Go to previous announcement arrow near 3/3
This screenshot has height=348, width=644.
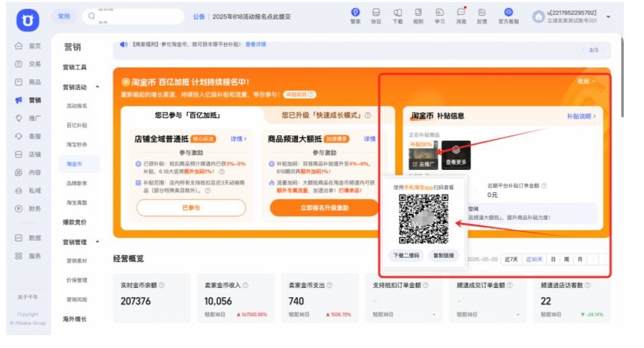click(x=583, y=50)
